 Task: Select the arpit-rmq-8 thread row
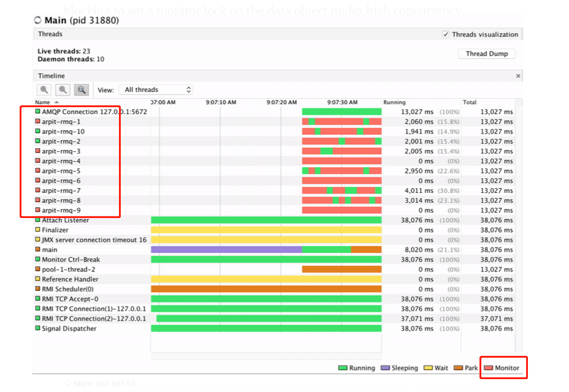tap(274, 200)
